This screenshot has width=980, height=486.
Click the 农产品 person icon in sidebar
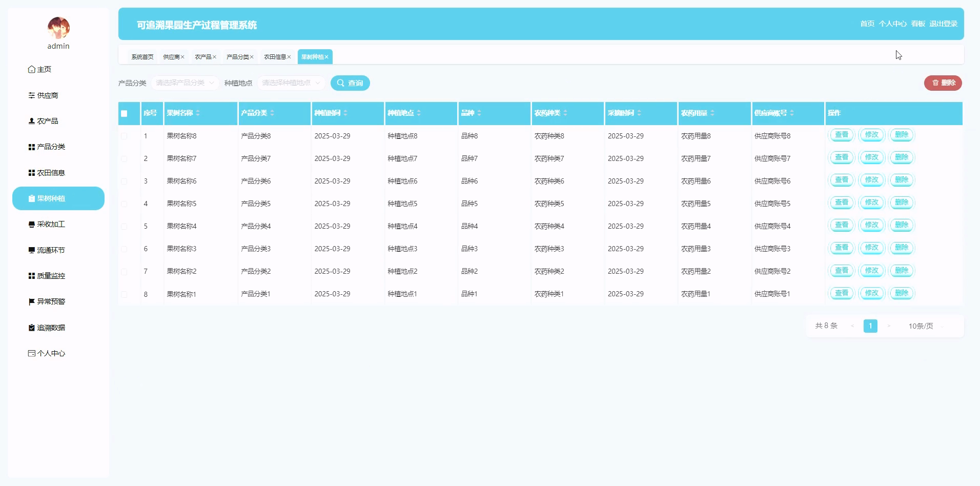coord(32,121)
